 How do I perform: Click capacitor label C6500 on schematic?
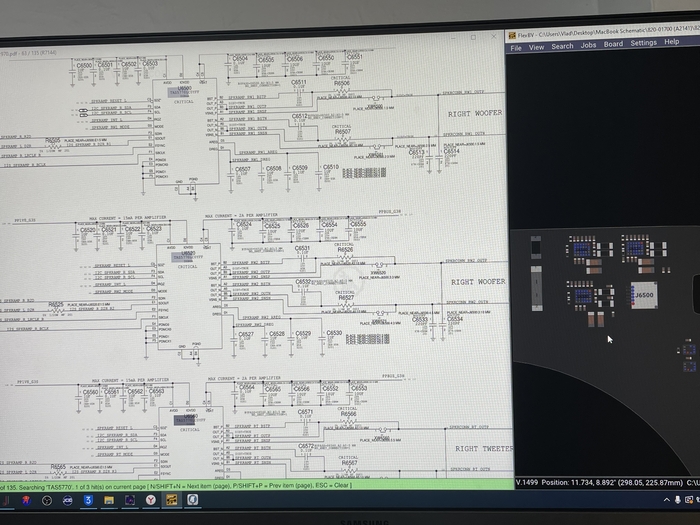click(x=85, y=66)
